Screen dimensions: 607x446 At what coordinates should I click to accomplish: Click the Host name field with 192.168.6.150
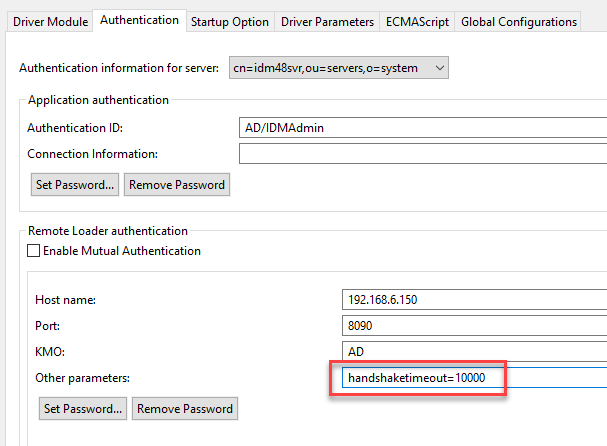pos(474,299)
